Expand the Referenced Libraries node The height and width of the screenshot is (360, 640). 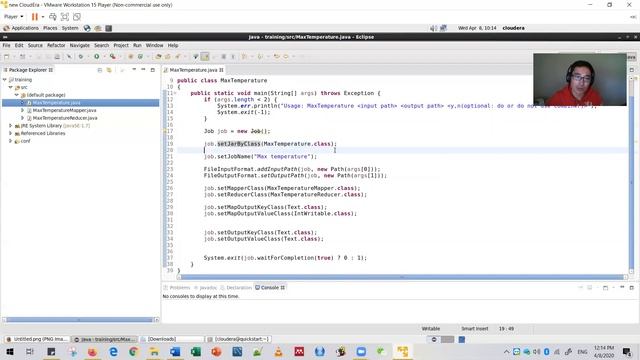click(11, 133)
